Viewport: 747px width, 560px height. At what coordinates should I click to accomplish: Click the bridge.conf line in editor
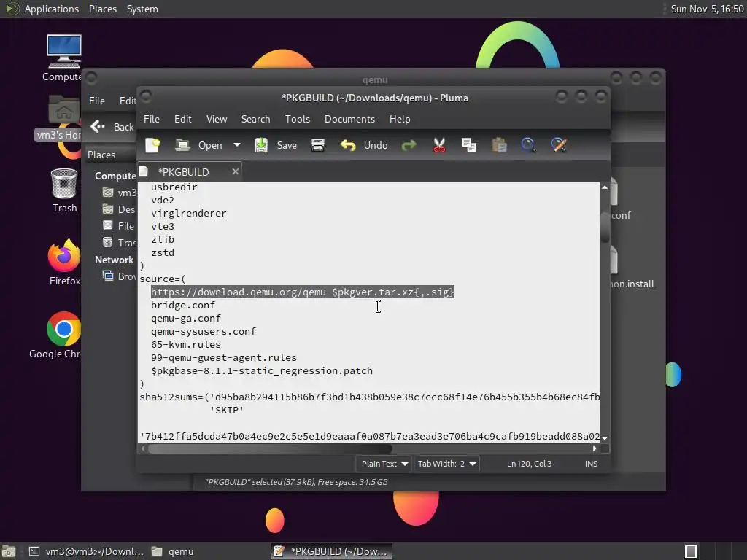[183, 306]
